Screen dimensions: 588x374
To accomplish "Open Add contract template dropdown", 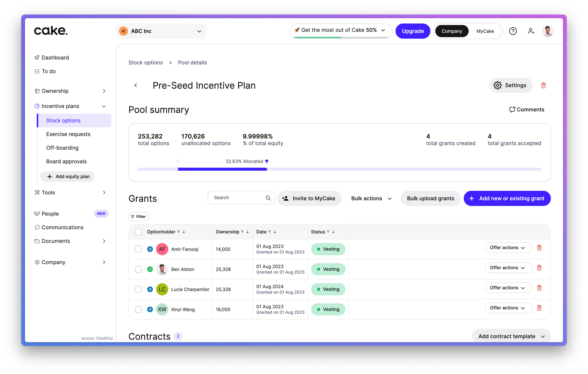I will click(x=511, y=336).
